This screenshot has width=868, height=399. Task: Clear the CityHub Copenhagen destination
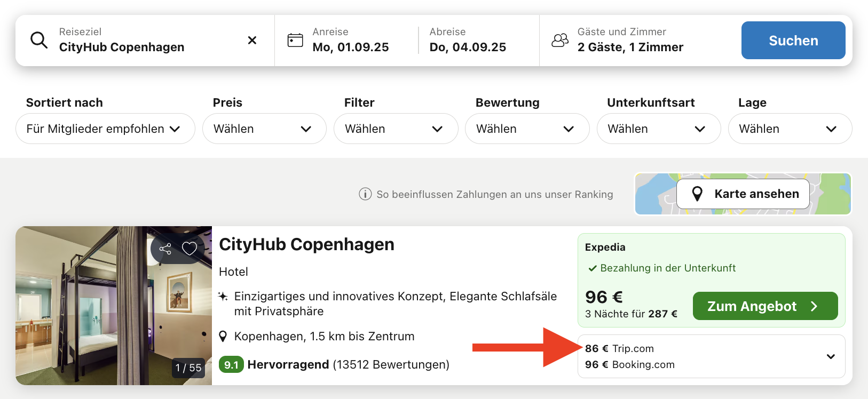click(x=252, y=40)
